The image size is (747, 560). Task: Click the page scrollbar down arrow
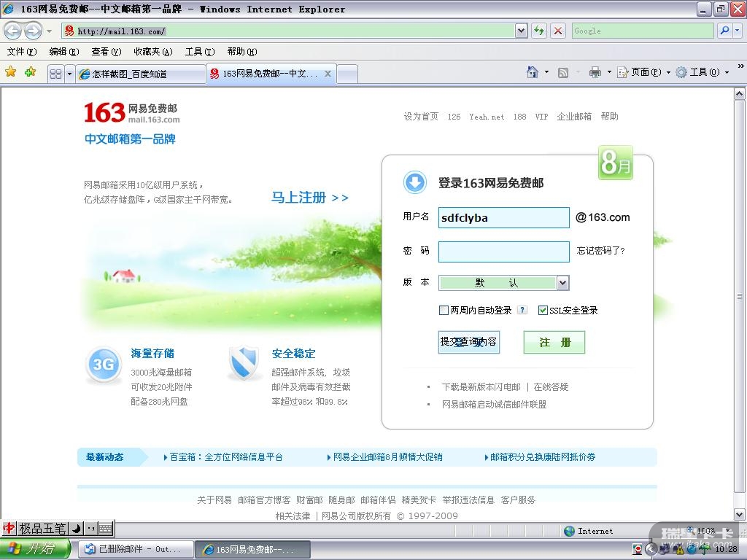(x=740, y=514)
